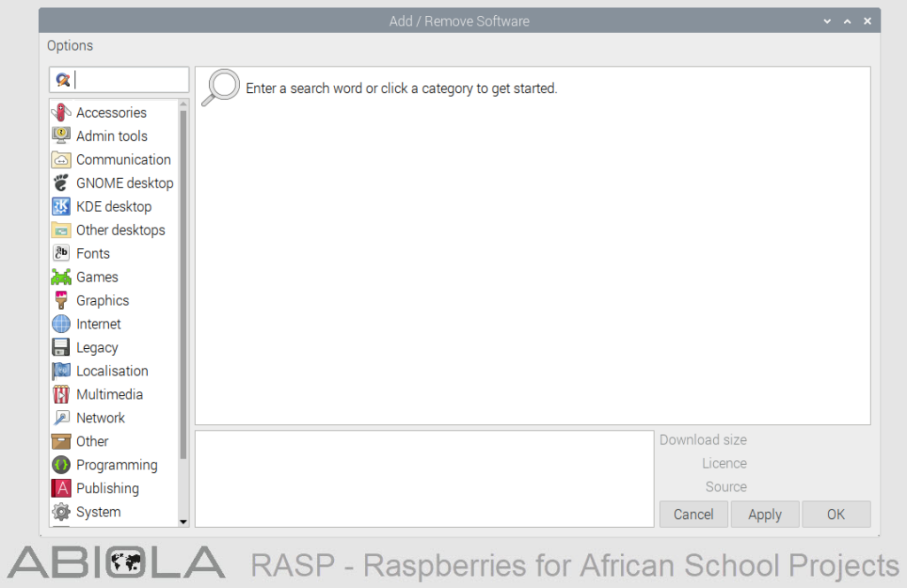Browse the Games category label
This screenshot has width=907, height=588.
[x=97, y=277]
